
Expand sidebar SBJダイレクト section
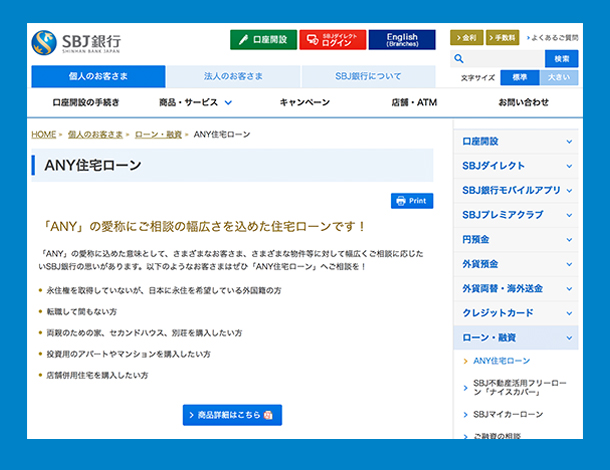click(516, 166)
